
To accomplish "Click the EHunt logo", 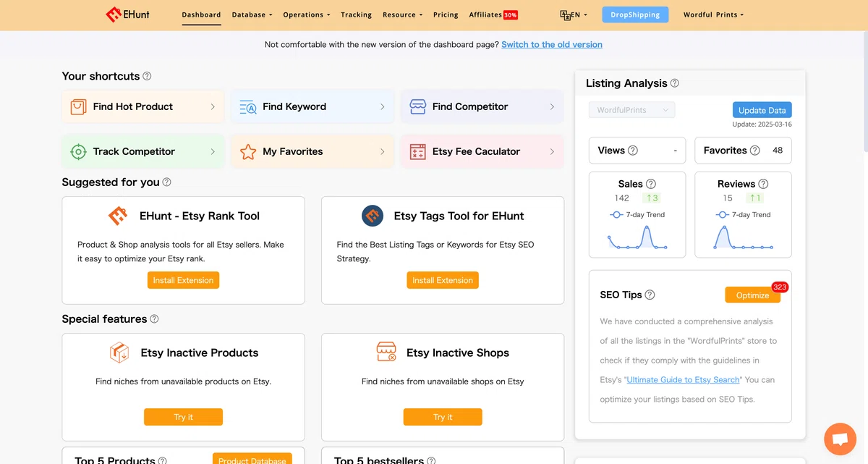I will (x=127, y=14).
